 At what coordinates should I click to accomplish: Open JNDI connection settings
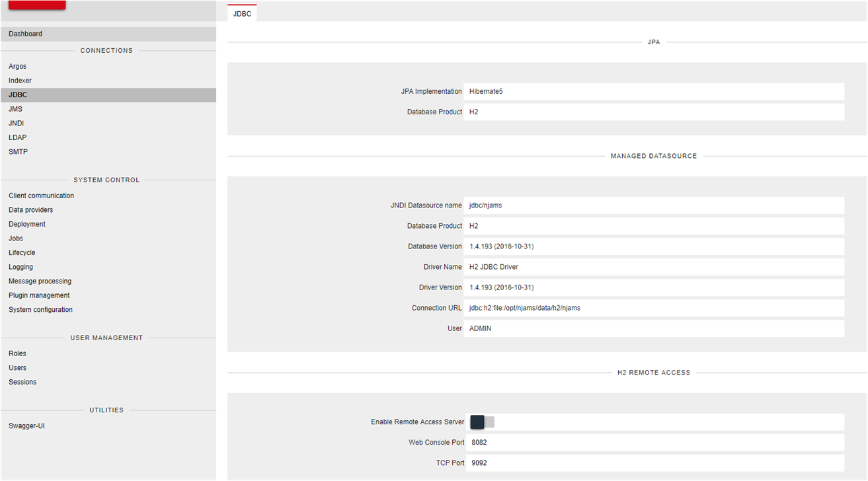pos(17,124)
